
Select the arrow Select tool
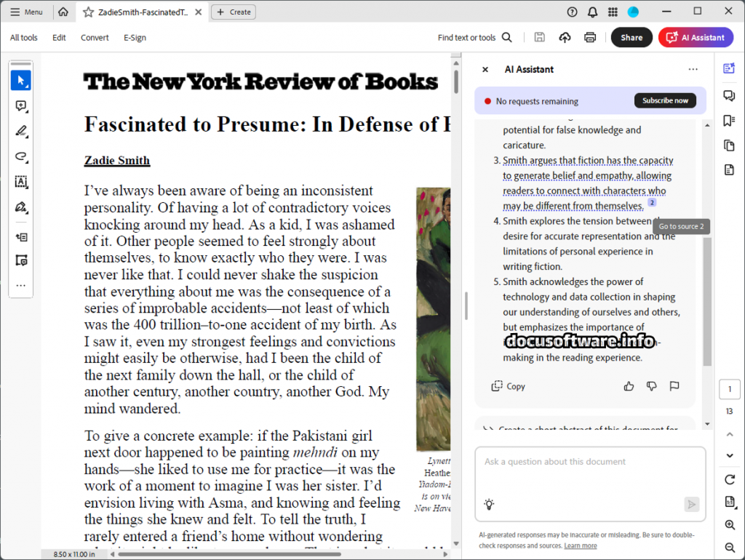[20, 80]
